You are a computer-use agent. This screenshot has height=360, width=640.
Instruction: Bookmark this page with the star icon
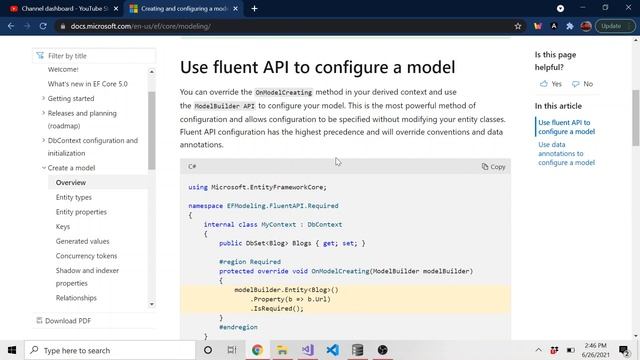[518, 26]
